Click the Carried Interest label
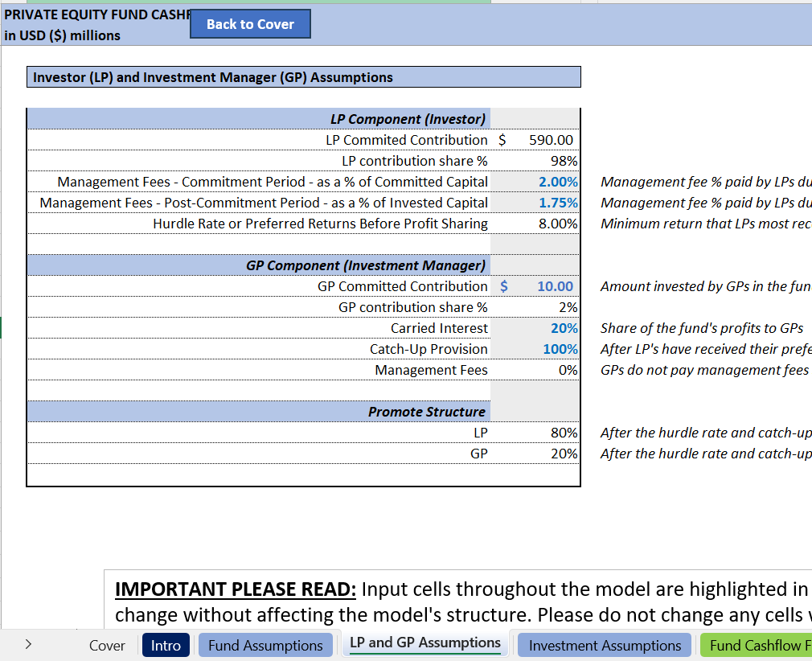Viewport: 812px width, 661px height. tap(439, 328)
